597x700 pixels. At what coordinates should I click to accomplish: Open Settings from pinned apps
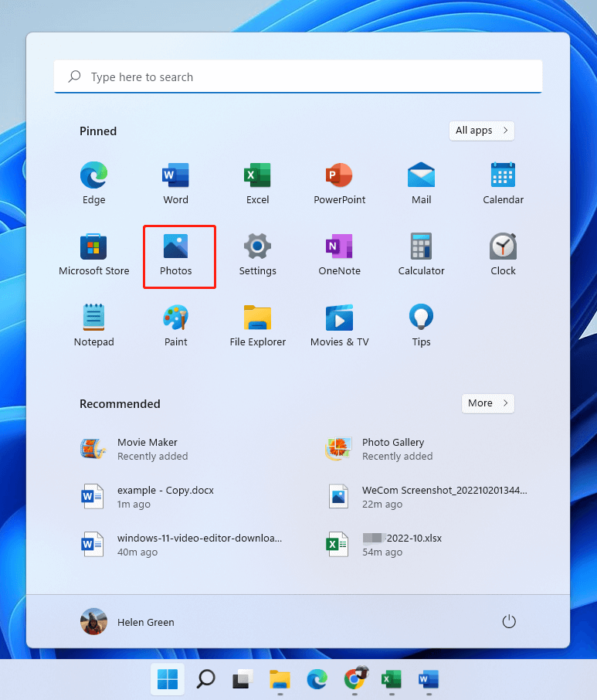pyautogui.click(x=257, y=253)
